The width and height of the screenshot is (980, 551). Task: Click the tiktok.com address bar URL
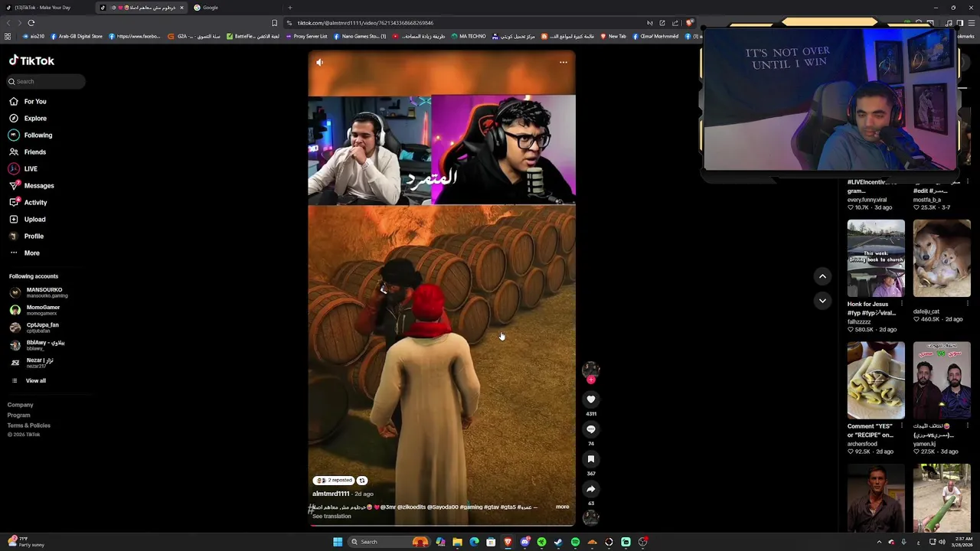tap(365, 23)
